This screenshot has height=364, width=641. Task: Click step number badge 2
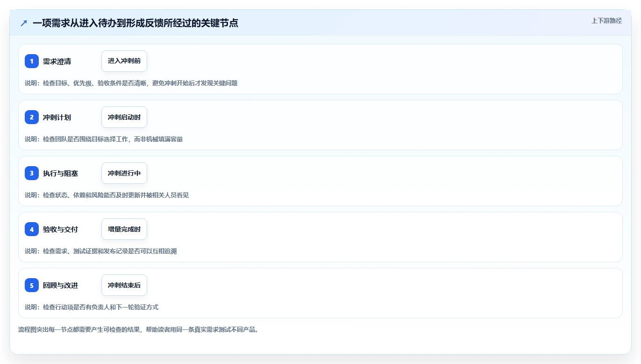32,117
